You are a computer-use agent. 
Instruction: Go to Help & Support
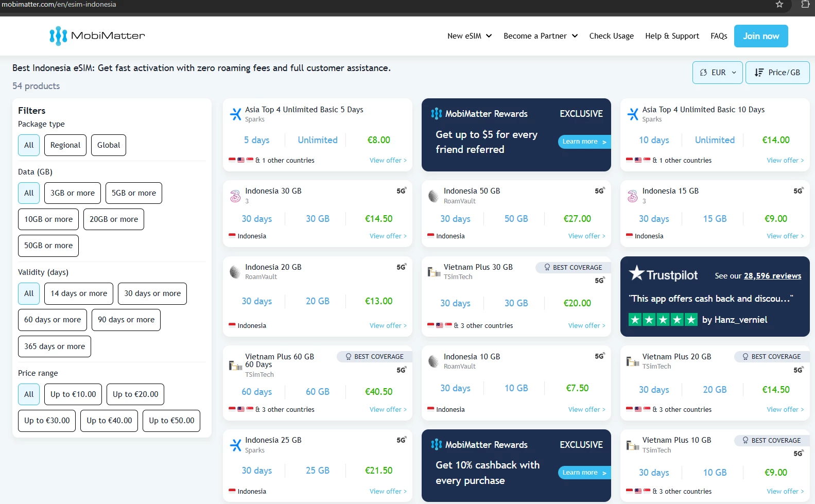pos(672,36)
